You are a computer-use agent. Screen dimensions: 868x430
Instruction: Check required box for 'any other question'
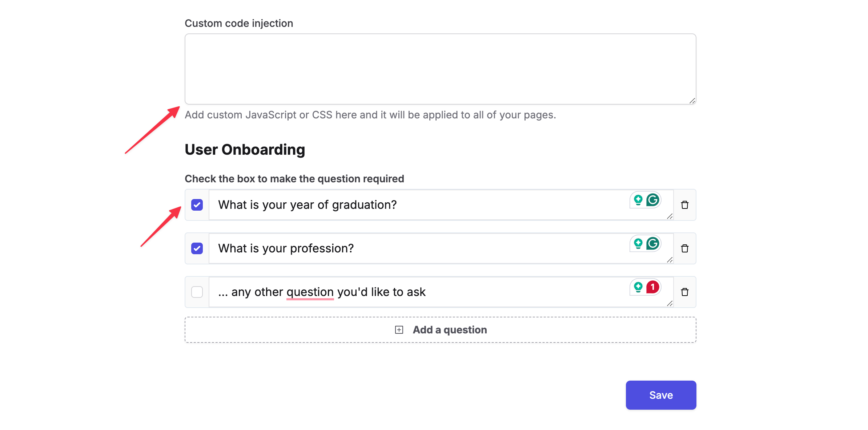click(197, 292)
